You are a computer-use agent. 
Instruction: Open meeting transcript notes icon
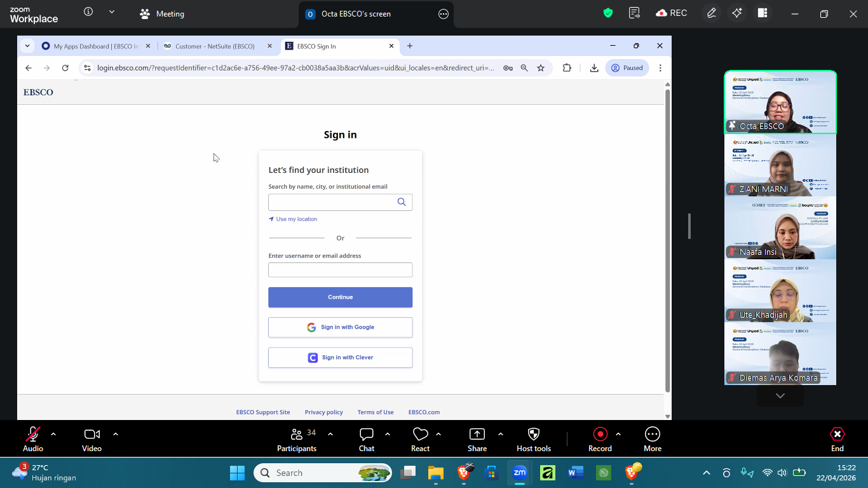coord(634,13)
